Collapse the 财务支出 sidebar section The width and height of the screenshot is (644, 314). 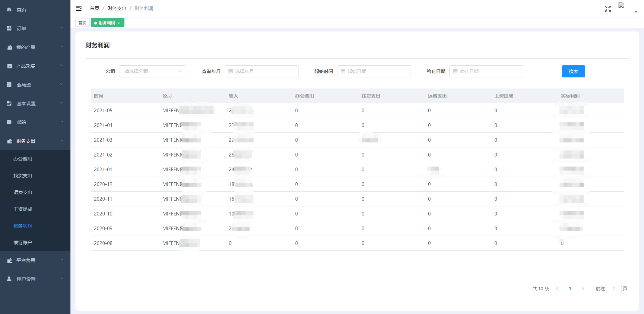tap(35, 141)
